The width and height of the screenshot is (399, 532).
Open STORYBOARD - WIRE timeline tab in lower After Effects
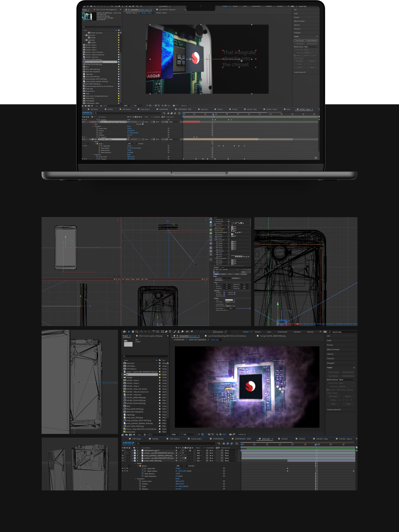tap(243, 439)
